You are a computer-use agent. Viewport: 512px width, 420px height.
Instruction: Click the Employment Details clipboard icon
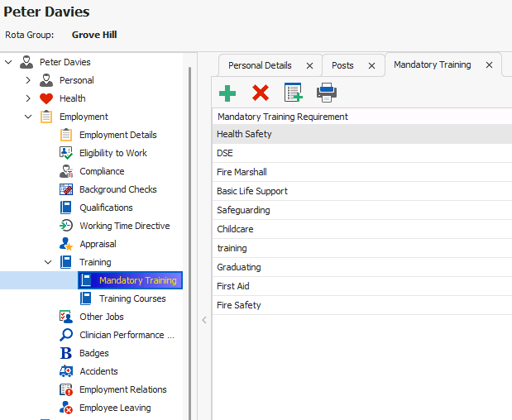[x=66, y=135]
